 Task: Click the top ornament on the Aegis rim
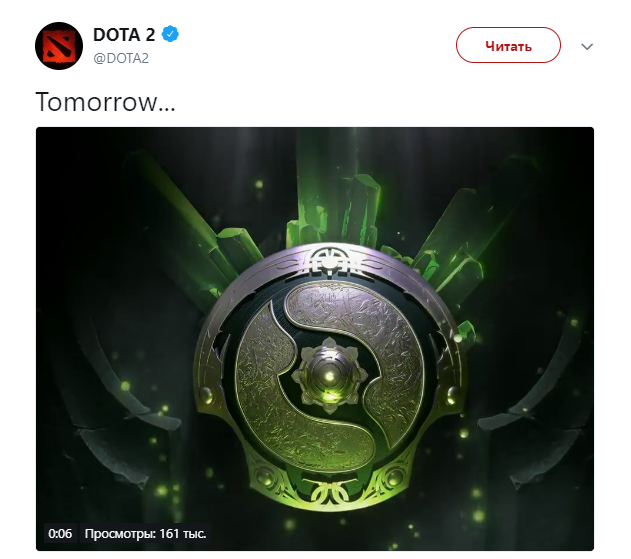pos(330,261)
